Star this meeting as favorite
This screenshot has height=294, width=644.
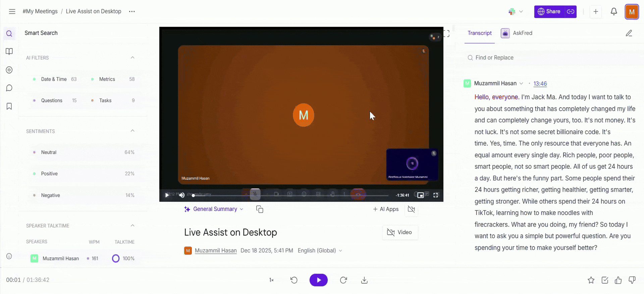pyautogui.click(x=591, y=280)
